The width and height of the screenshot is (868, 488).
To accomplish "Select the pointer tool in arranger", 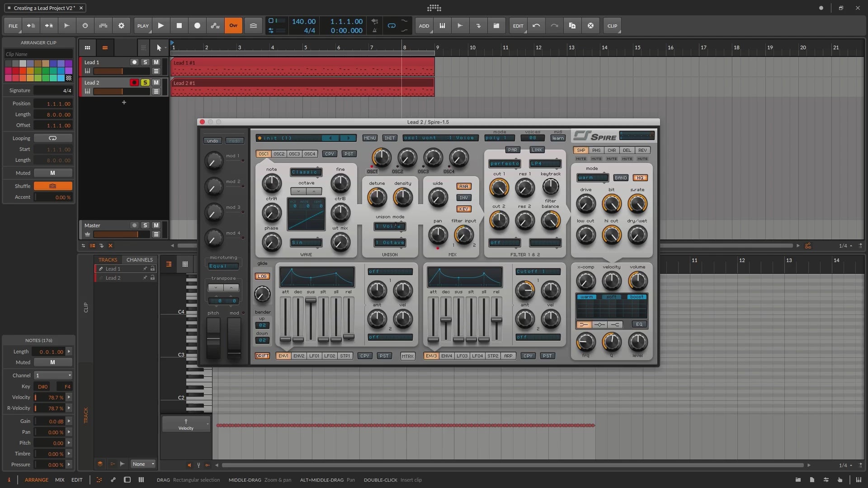I will click(159, 47).
